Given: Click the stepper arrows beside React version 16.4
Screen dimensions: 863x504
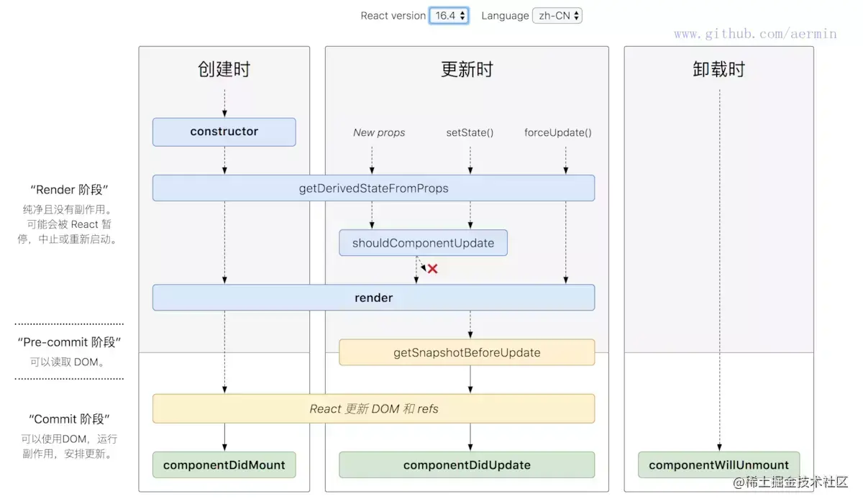Looking at the screenshot, I should [x=462, y=15].
